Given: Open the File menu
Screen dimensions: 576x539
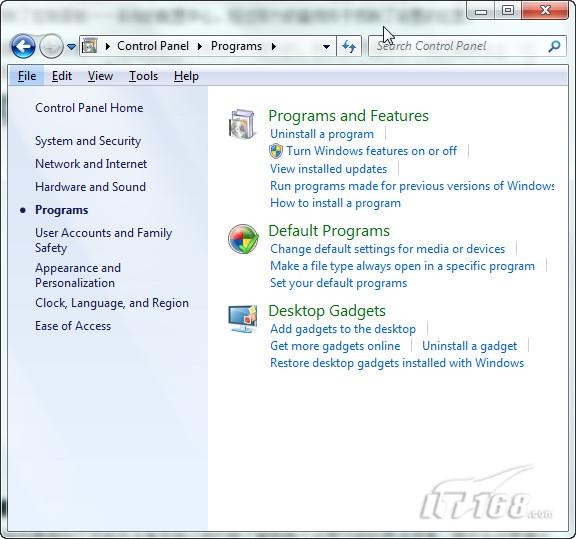Looking at the screenshot, I should pyautogui.click(x=27, y=76).
